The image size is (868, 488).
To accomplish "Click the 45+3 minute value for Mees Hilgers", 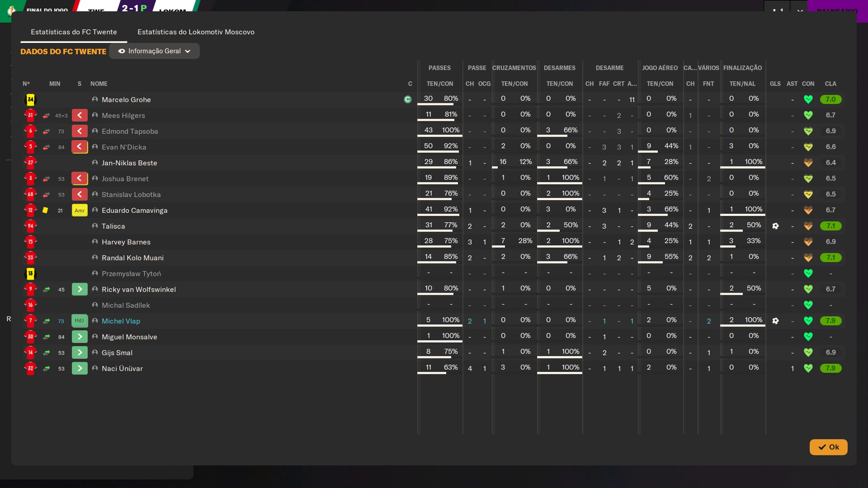I will click(x=61, y=116).
